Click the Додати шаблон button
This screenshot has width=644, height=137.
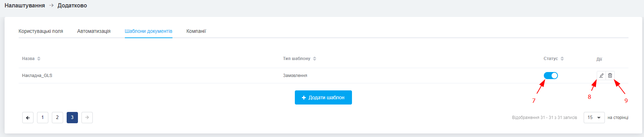pyautogui.click(x=323, y=97)
